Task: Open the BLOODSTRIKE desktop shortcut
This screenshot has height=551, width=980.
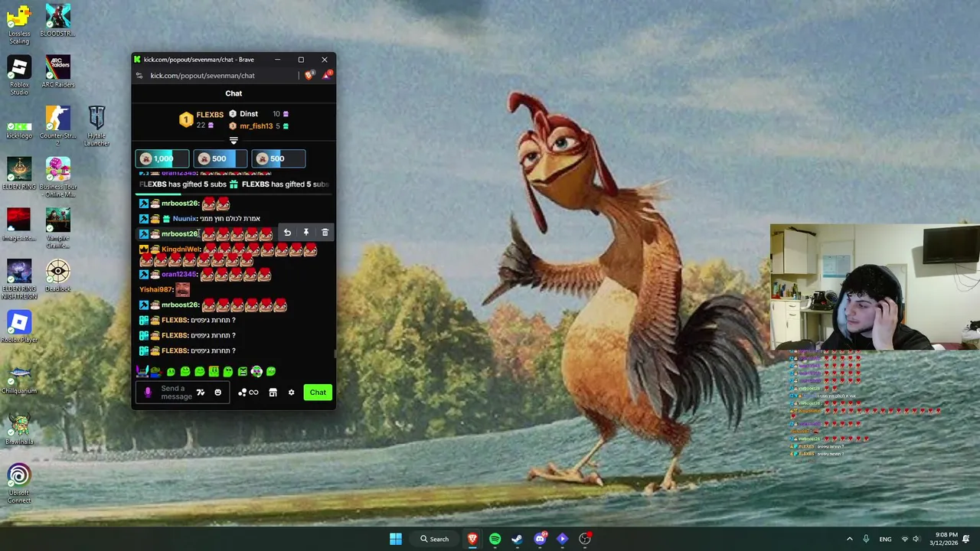Action: coord(57,21)
